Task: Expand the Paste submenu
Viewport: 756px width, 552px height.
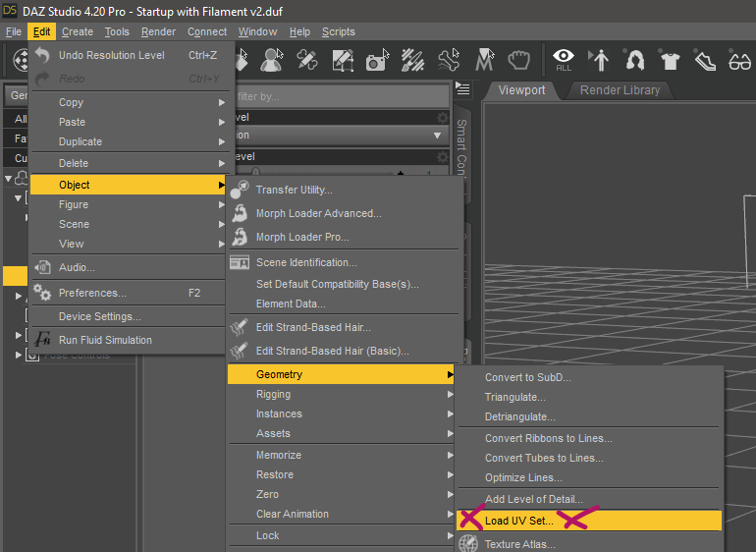Action: 128,122
